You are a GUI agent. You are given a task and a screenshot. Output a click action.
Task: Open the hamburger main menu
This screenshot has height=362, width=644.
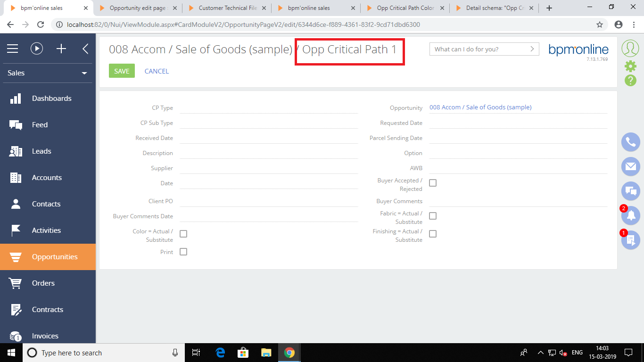[12, 49]
